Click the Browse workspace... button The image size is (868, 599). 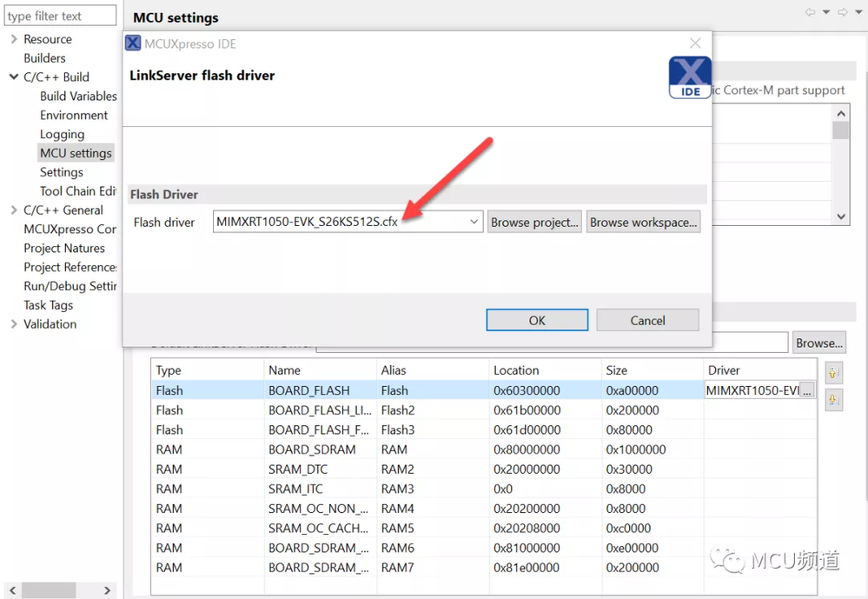[x=643, y=222]
